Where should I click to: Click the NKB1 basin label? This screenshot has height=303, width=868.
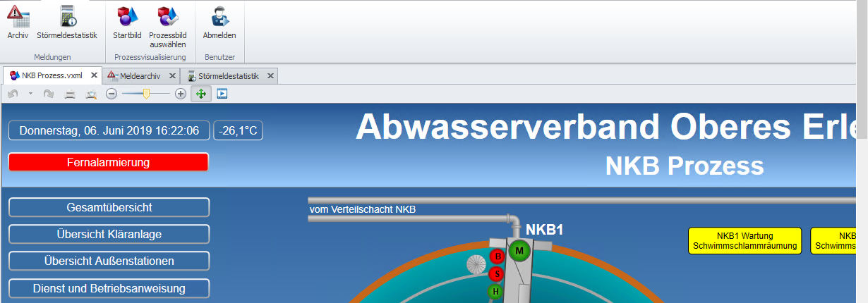tap(544, 230)
